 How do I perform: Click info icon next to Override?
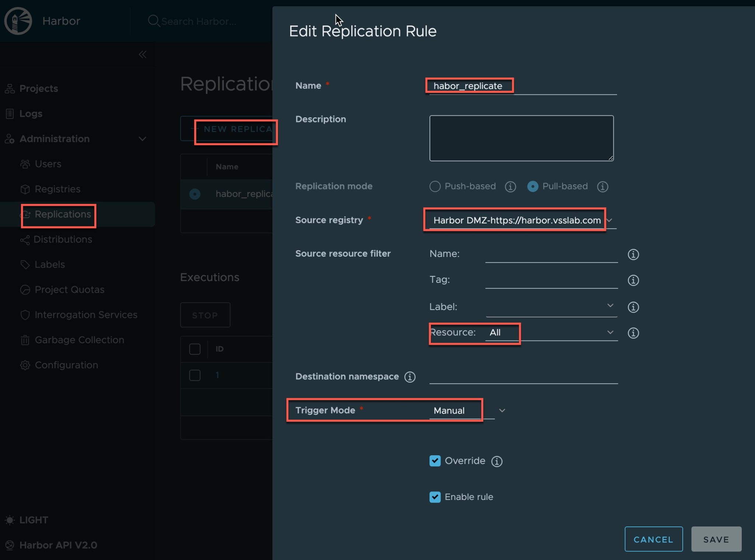[x=497, y=461]
